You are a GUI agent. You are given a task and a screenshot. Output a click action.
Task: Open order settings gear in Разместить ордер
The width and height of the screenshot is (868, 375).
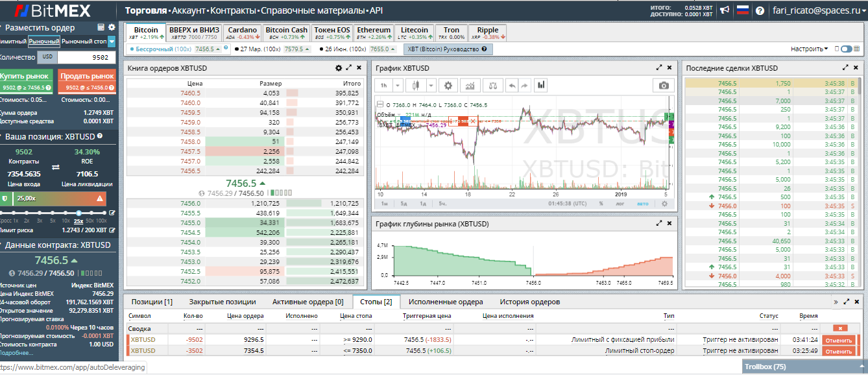112,28
